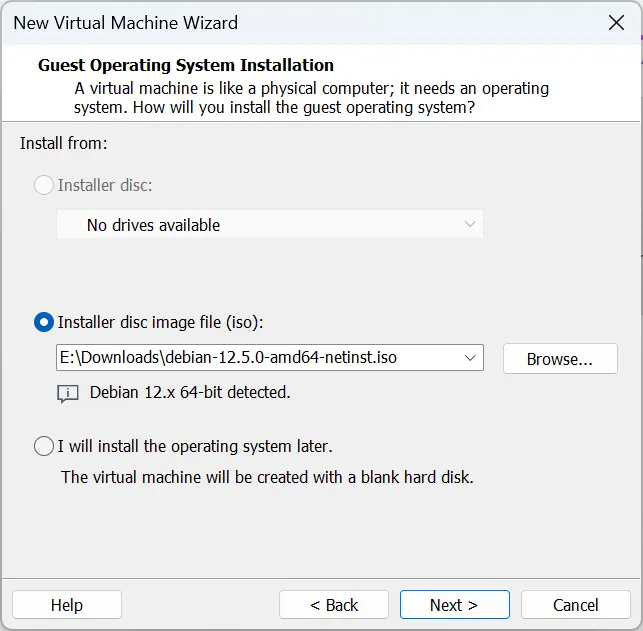643x631 pixels.
Task: Click the Guest Operating System Installation heading
Action: pyautogui.click(x=186, y=66)
